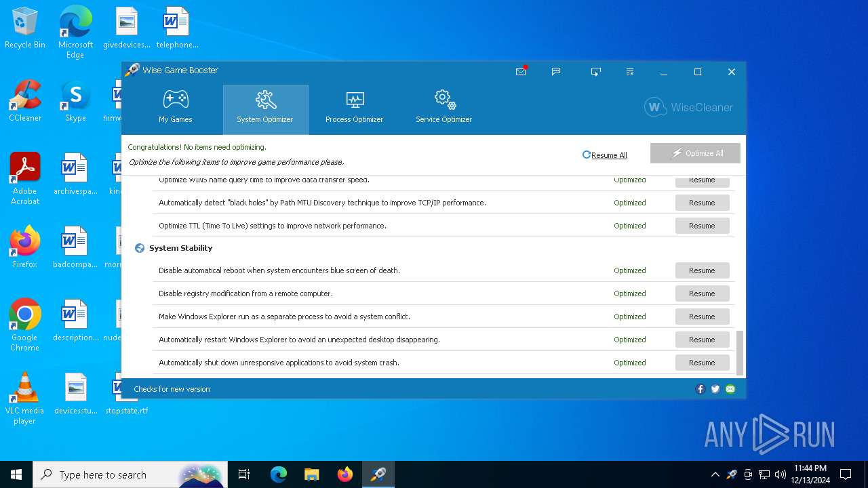The height and width of the screenshot is (488, 868).
Task: Resume Explorer separate process setting
Action: point(702,317)
